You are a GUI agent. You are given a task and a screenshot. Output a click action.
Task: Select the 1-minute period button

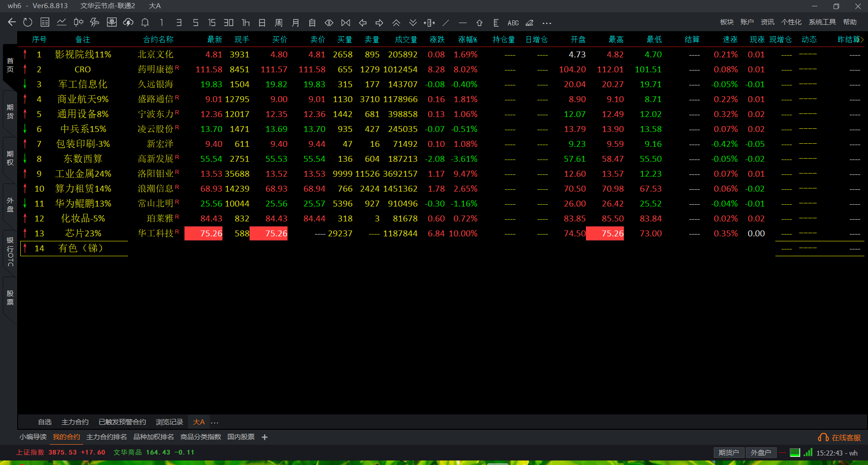click(x=162, y=23)
